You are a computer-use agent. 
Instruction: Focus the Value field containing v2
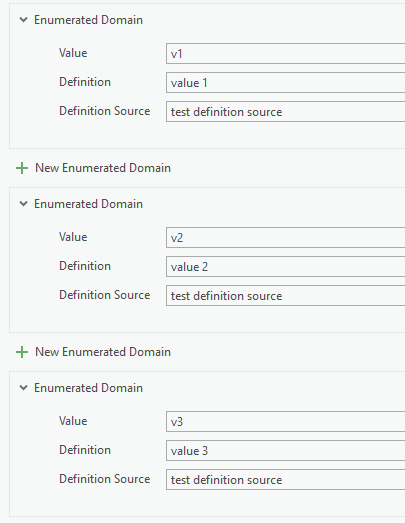tap(286, 237)
